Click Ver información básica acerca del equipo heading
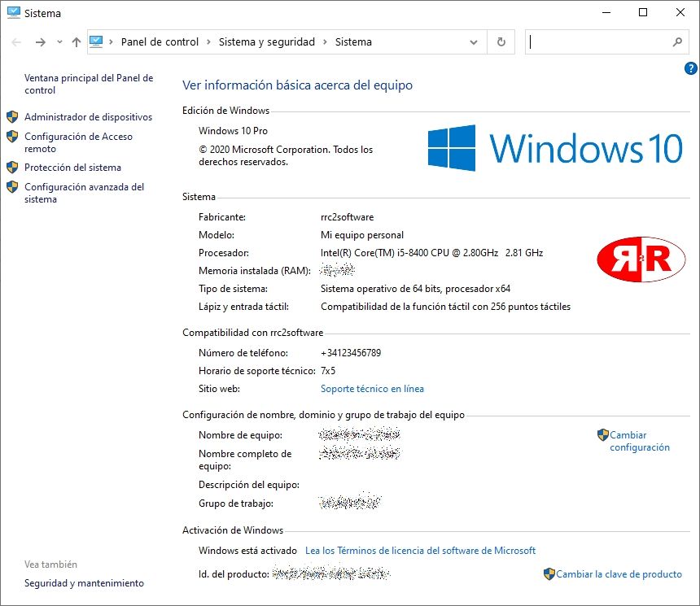This screenshot has width=700, height=606. click(297, 85)
